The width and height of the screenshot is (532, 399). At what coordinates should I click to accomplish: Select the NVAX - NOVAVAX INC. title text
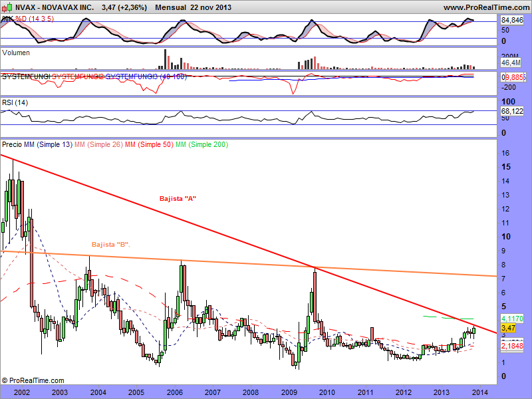coord(55,7)
